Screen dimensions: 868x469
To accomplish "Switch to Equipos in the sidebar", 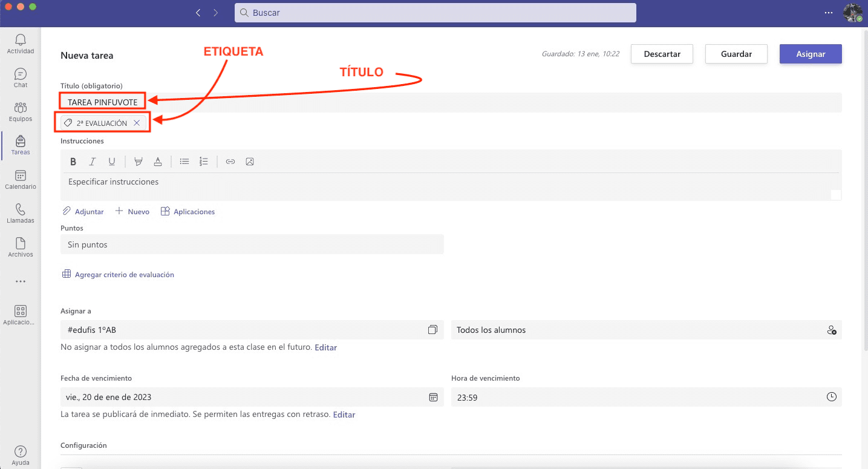I will 21,112.
